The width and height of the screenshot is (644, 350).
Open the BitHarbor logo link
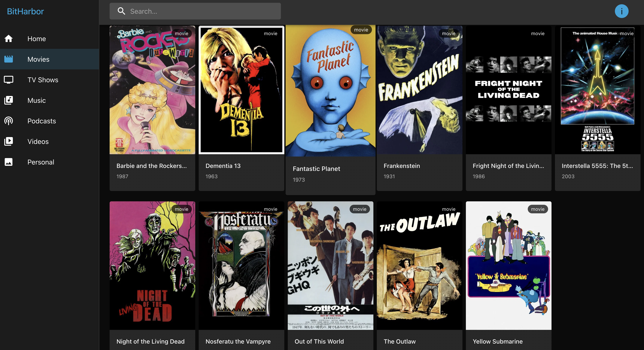point(25,11)
